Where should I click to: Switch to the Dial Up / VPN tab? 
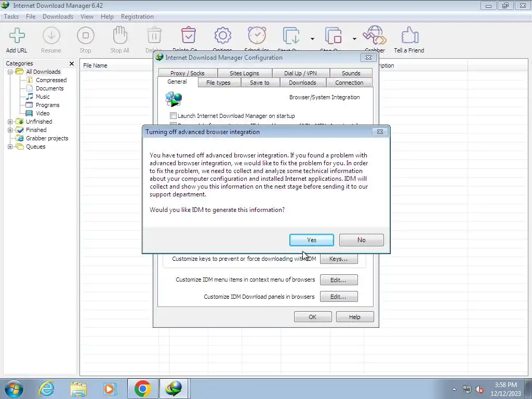click(x=301, y=73)
